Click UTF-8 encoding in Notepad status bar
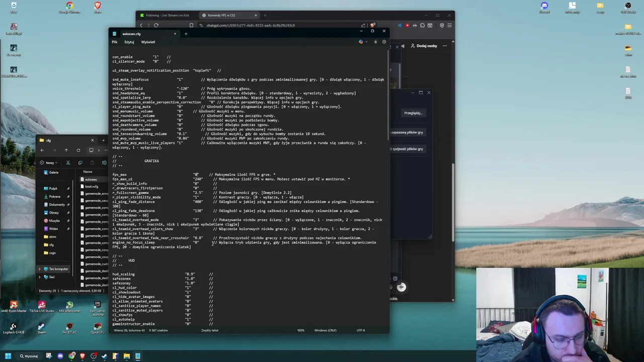 pos(361,330)
